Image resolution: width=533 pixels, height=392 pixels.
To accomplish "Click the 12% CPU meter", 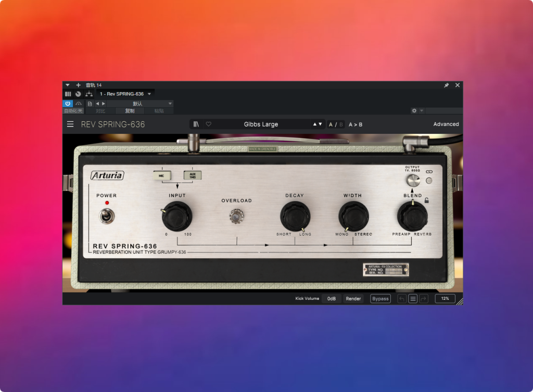I will coord(445,298).
